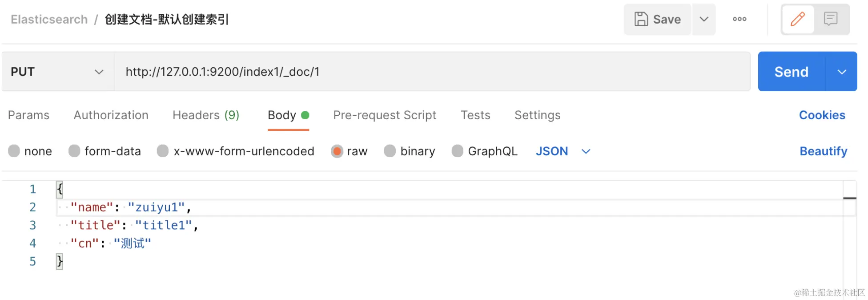Open the Headers (9) tab
This screenshot has width=868, height=300.
(206, 115)
